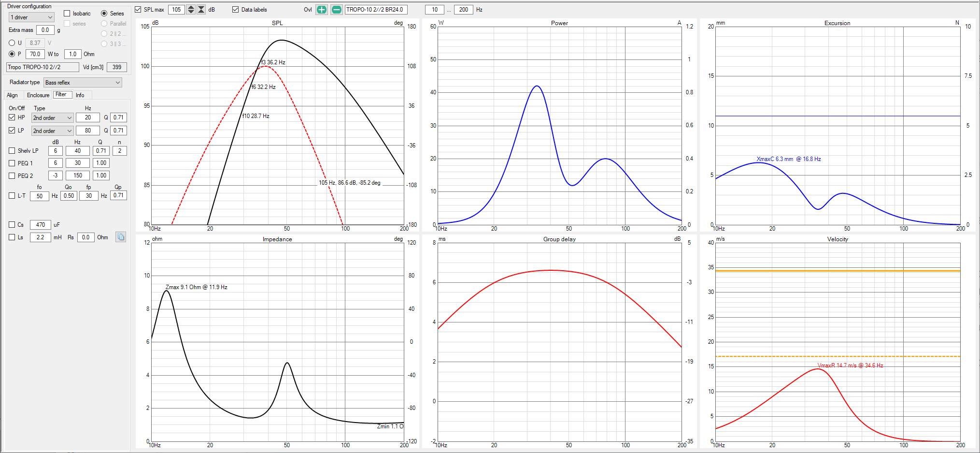Toggle the SPL max checkbox

tap(138, 10)
